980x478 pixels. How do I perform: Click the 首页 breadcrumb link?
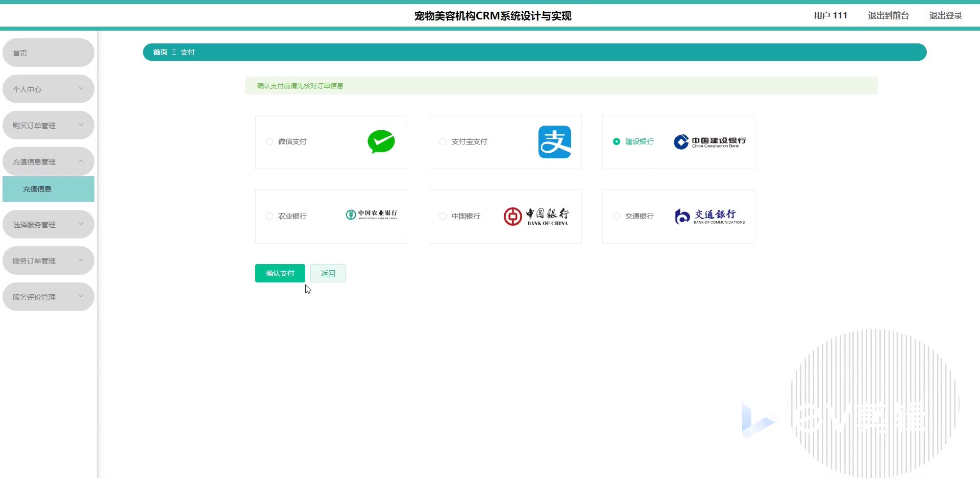point(160,52)
